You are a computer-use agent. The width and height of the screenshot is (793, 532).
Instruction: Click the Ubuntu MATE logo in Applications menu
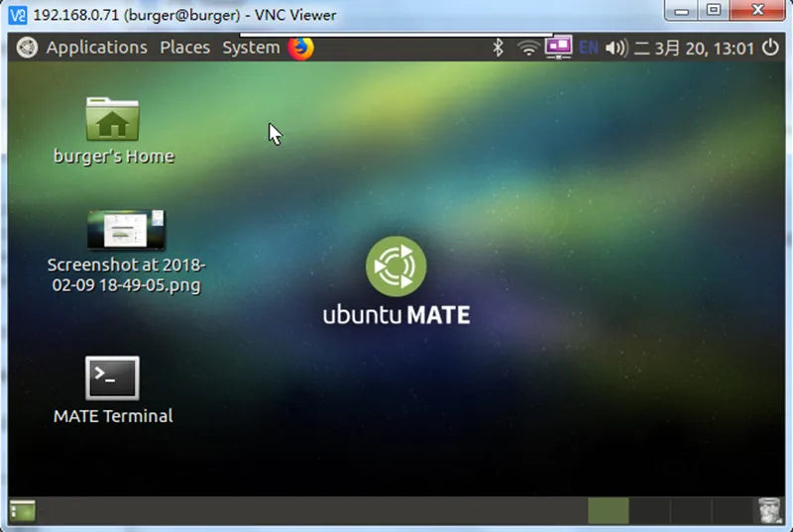(x=28, y=48)
